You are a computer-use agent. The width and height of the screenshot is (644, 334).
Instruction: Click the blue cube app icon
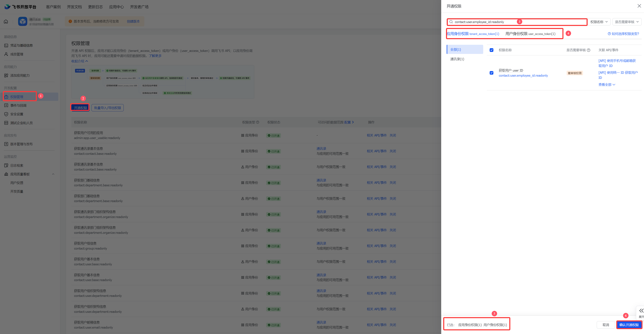coord(23,22)
